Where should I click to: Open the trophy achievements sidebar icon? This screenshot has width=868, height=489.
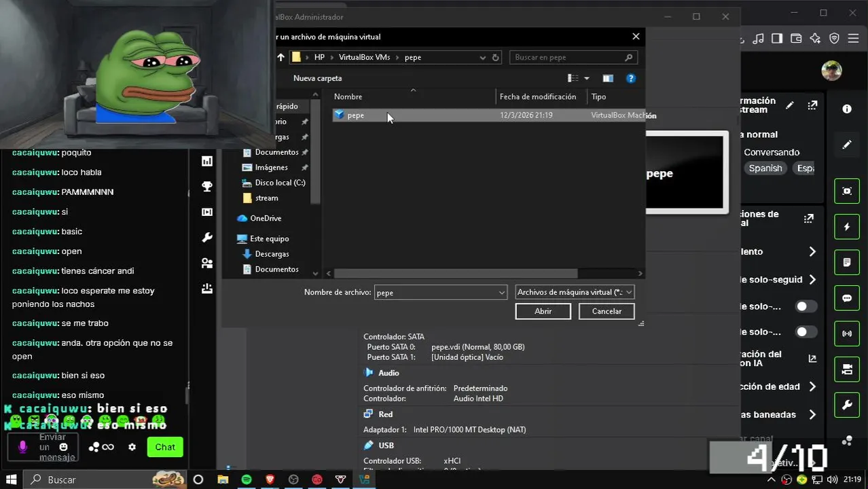coord(207,186)
